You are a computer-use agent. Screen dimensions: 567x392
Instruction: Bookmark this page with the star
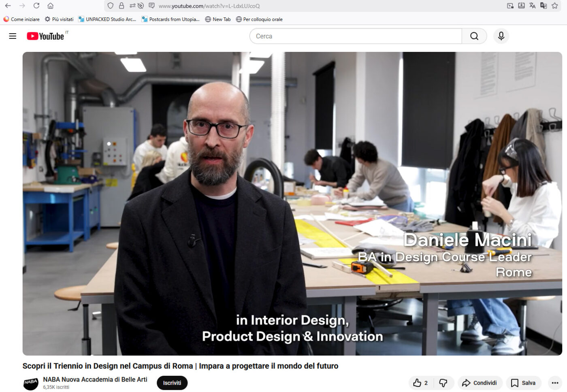555,6
